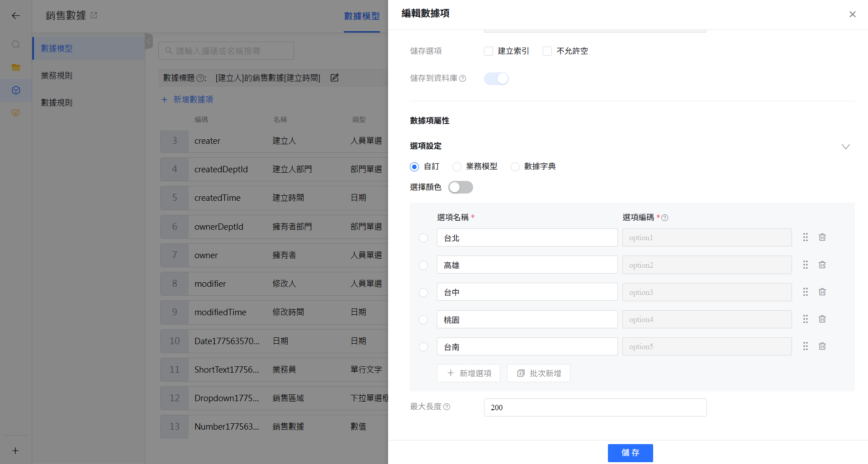Click the 批次新增 button
Screen dimensions: 868x464
coord(539,373)
